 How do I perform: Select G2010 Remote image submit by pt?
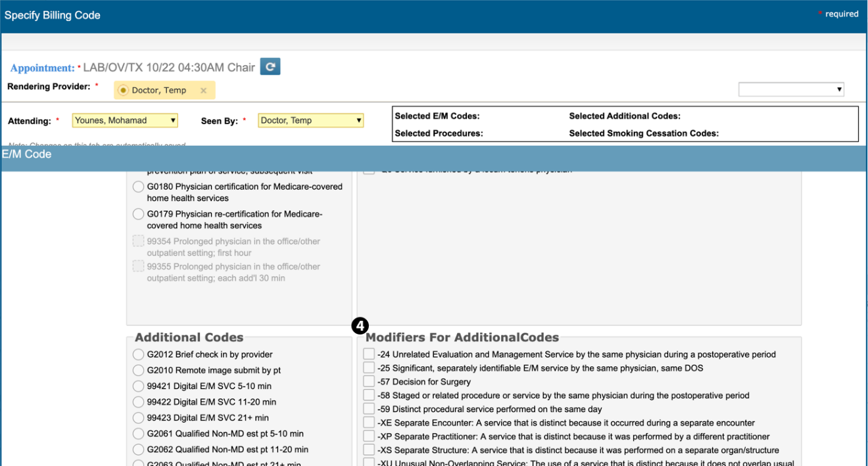pos(138,370)
